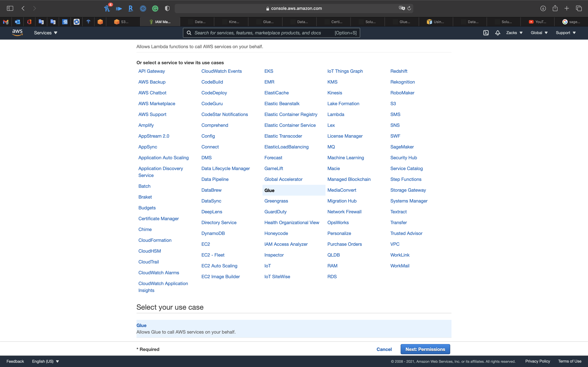The width and height of the screenshot is (588, 367).
Task: Open the AWS CloudShell icon
Action: click(486, 33)
